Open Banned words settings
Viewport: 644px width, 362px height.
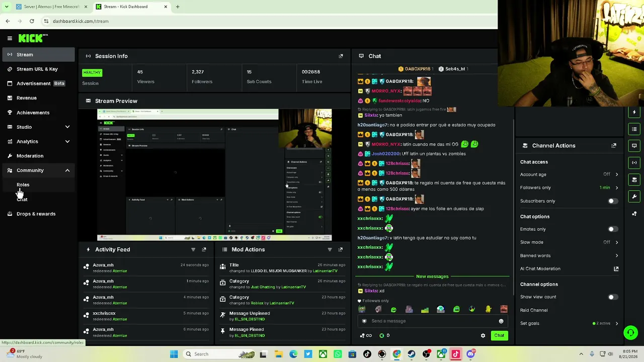569,255
